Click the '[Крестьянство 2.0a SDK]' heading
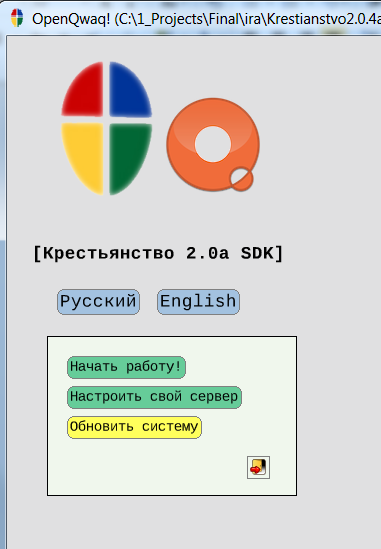This screenshot has width=381, height=549. [x=158, y=253]
